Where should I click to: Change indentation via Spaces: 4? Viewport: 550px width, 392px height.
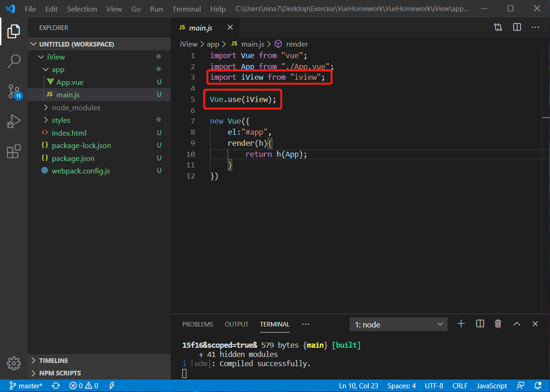point(401,386)
